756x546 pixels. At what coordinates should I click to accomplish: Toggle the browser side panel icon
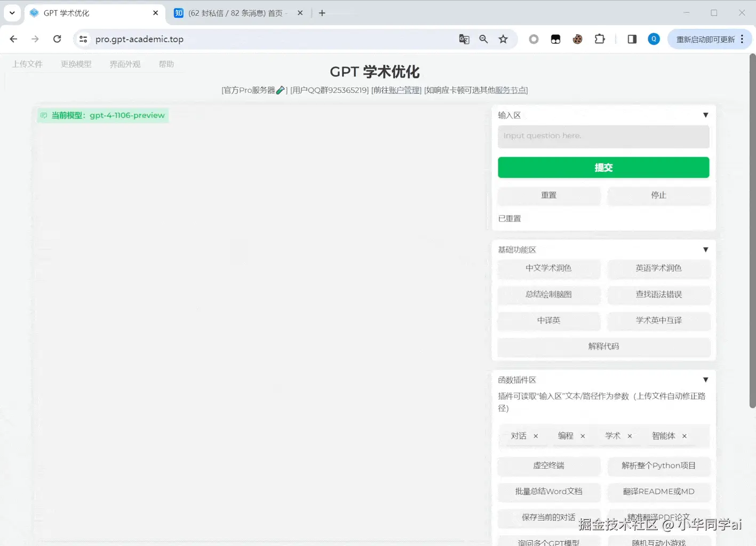[632, 39]
